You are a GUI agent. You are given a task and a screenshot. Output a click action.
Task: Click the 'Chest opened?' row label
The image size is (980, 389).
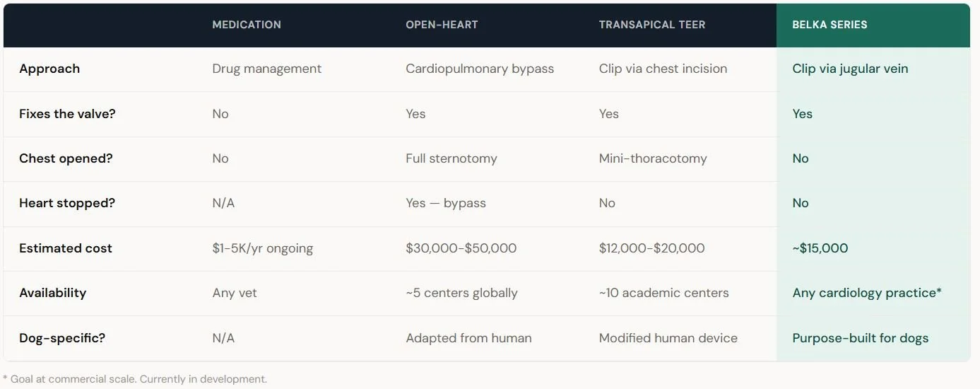pyautogui.click(x=66, y=158)
